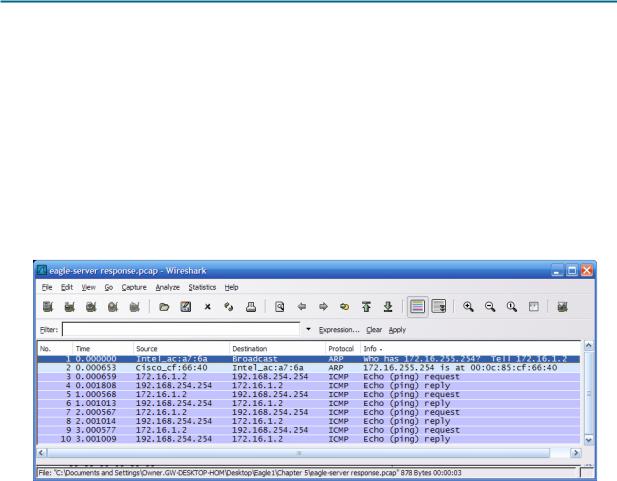Click packet list scrollbar up arrow
Image resolution: width=617 pixels, height=481 pixels.
tap(589, 346)
